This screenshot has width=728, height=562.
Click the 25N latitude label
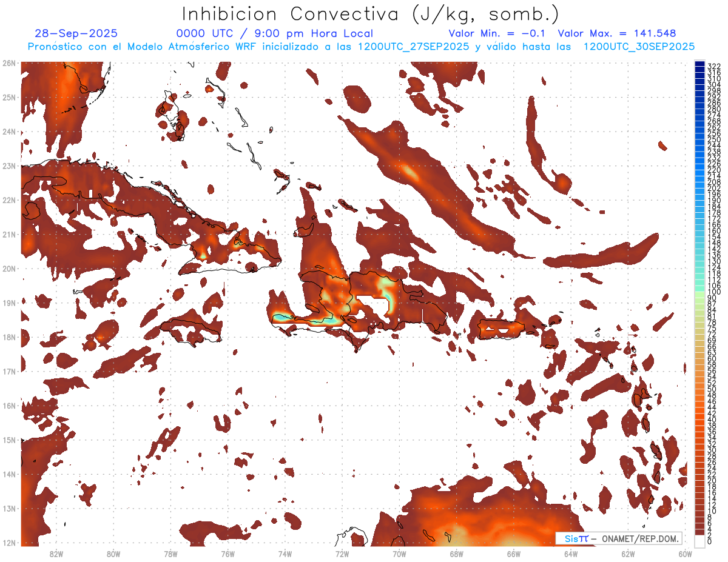pyautogui.click(x=8, y=97)
